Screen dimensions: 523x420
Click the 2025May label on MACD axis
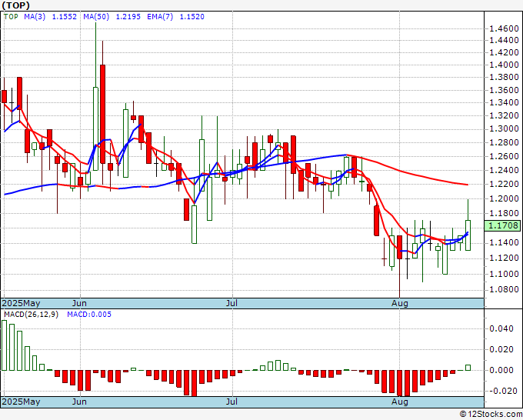pos(21,402)
